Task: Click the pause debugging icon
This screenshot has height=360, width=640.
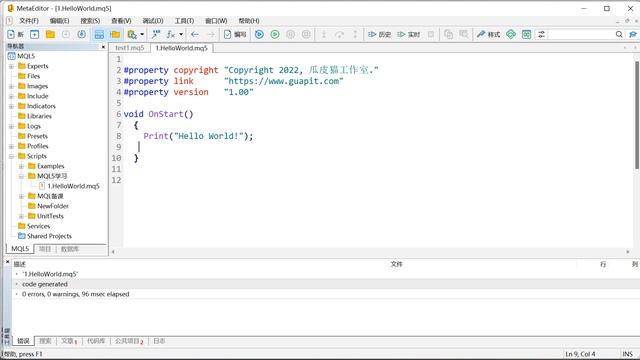Action: click(291, 35)
